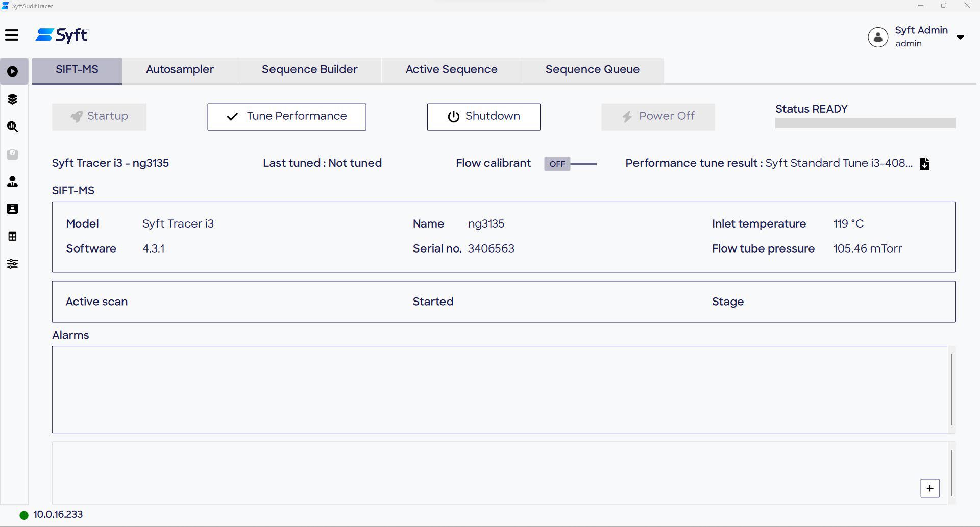Click the plus button below the alarms area
The image size is (980, 527).
(930, 488)
